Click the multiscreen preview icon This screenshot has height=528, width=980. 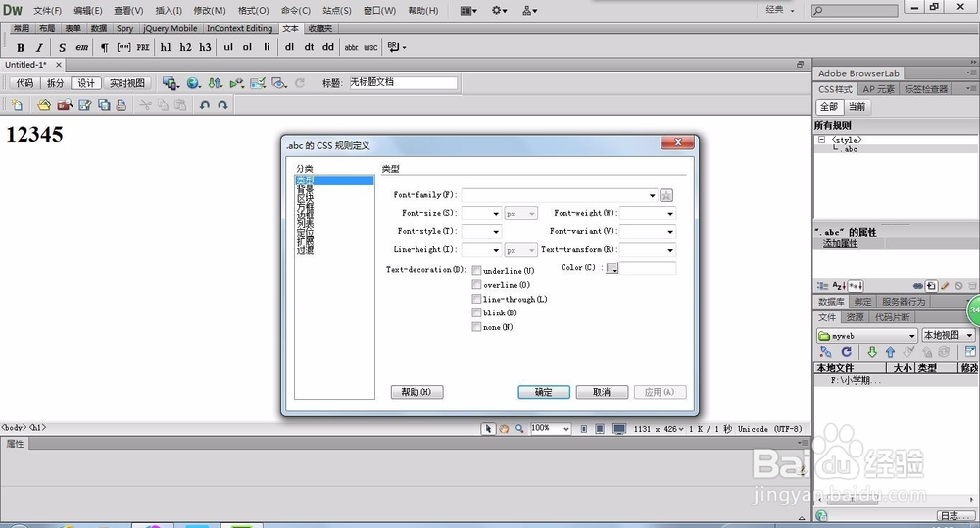170,83
